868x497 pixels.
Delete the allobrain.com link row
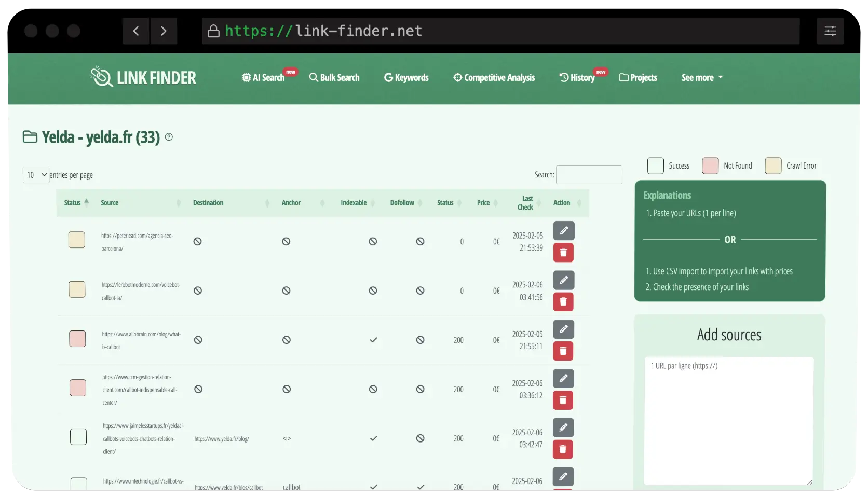click(x=563, y=351)
